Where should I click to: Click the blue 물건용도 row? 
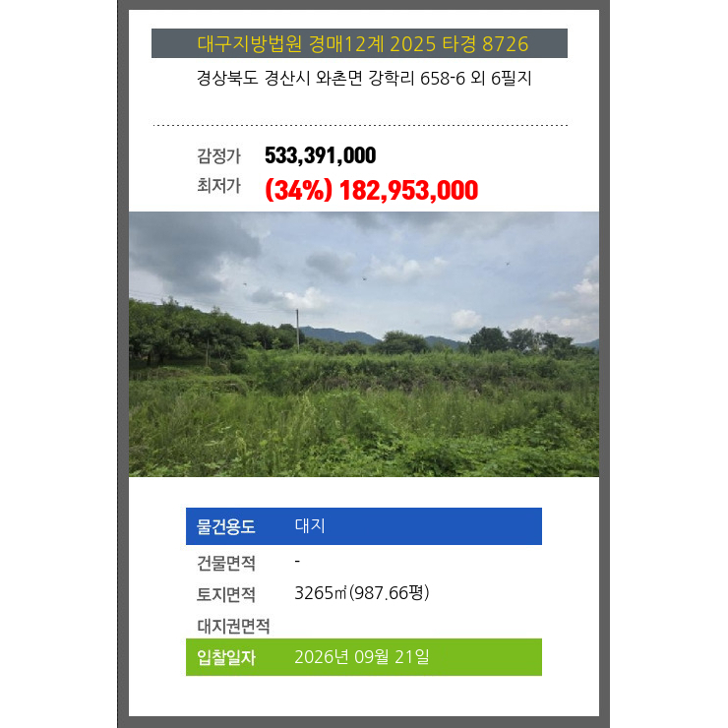click(364, 526)
